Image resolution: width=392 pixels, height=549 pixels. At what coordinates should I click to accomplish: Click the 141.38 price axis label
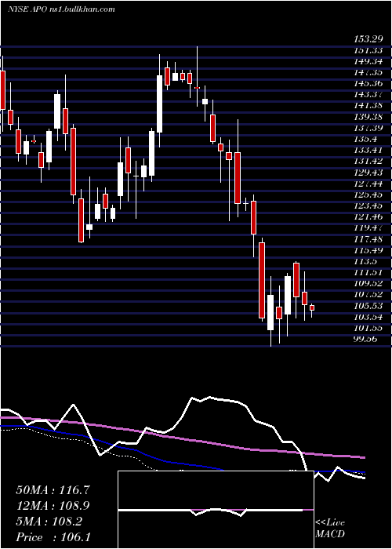click(368, 106)
